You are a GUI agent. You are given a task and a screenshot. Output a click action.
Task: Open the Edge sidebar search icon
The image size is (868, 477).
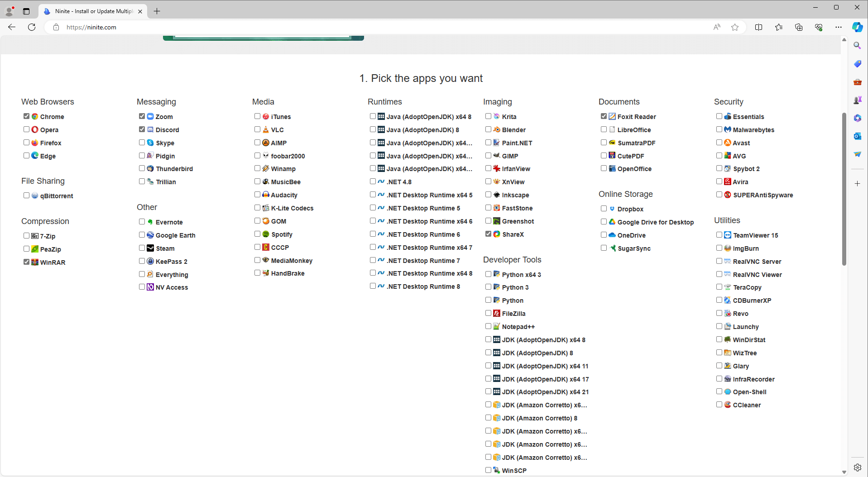(857, 45)
